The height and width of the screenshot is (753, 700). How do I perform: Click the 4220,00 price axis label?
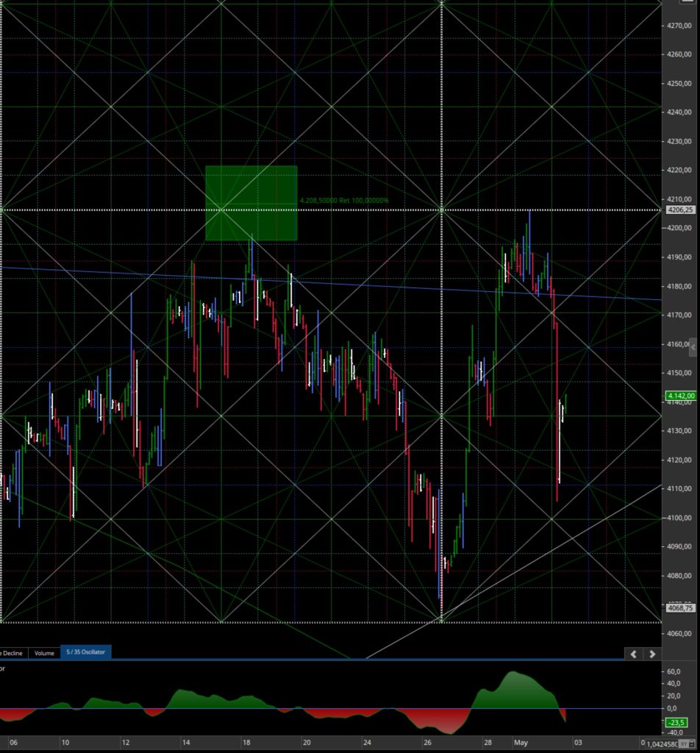click(679, 170)
